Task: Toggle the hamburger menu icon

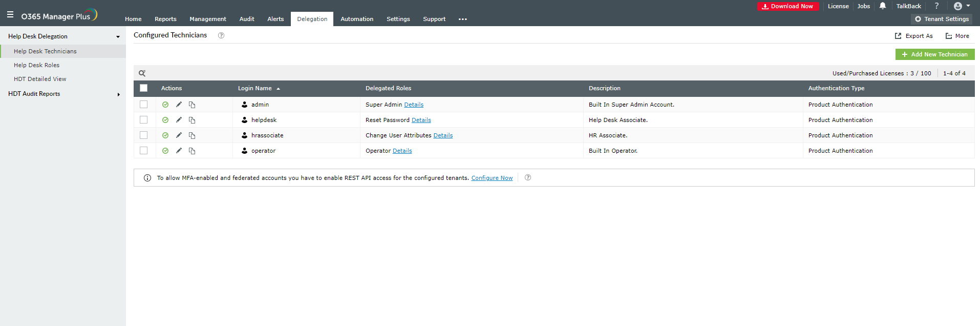Action: click(x=10, y=15)
